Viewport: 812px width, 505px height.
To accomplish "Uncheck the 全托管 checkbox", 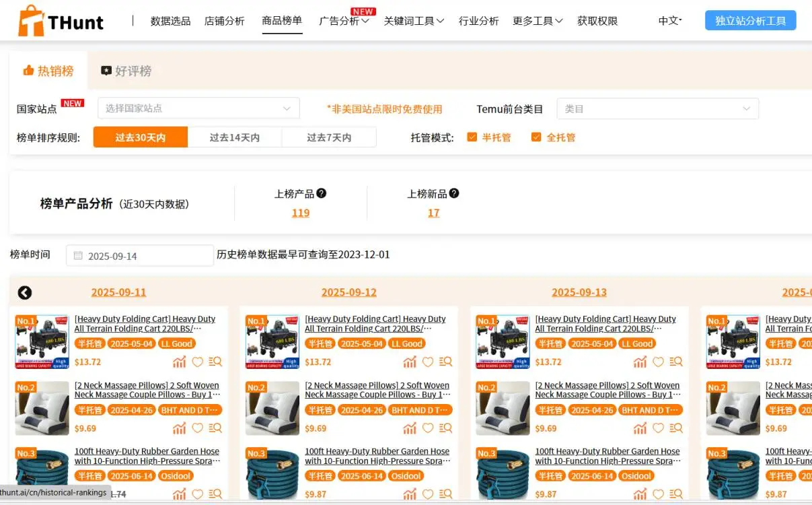I will coord(536,137).
